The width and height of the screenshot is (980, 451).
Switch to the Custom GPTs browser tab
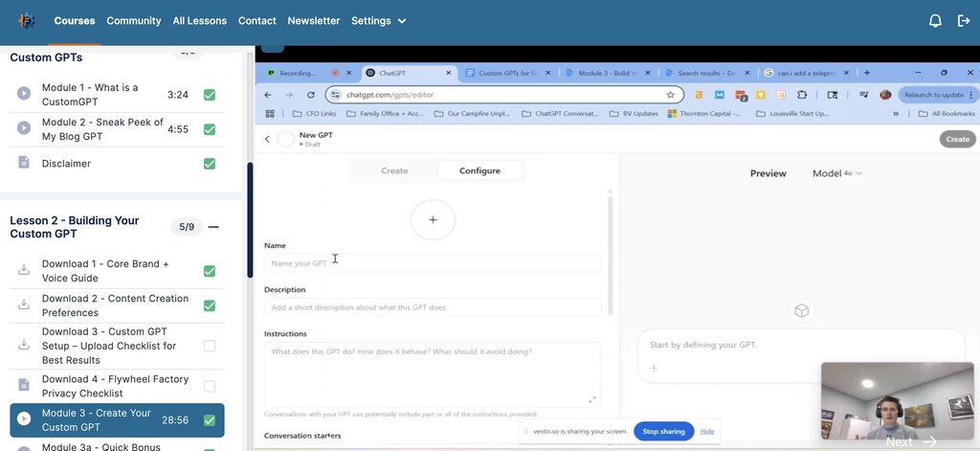point(507,73)
